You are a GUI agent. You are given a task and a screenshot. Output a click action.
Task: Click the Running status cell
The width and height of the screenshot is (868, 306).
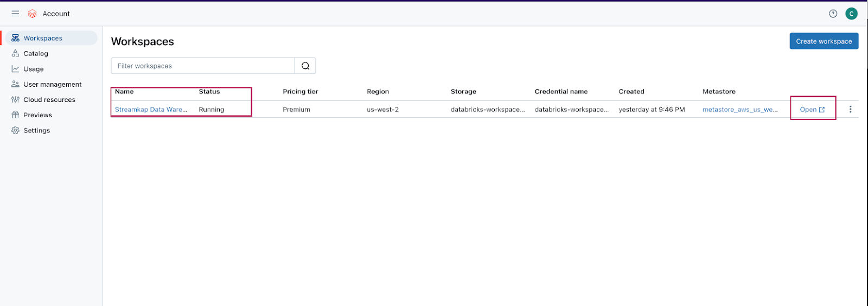pos(212,109)
